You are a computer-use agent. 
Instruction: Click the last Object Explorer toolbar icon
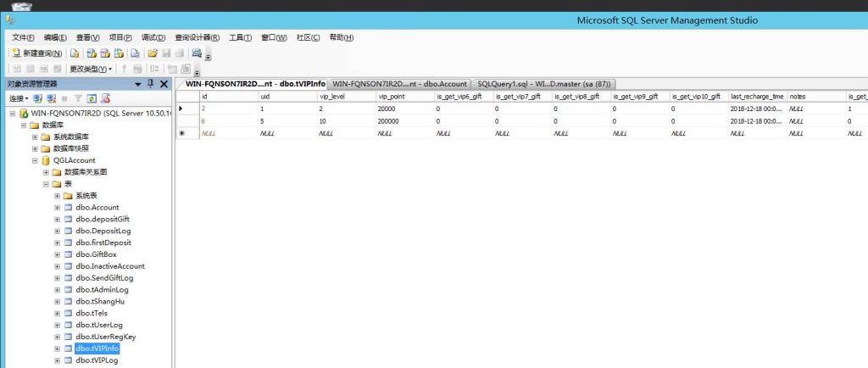[x=105, y=98]
